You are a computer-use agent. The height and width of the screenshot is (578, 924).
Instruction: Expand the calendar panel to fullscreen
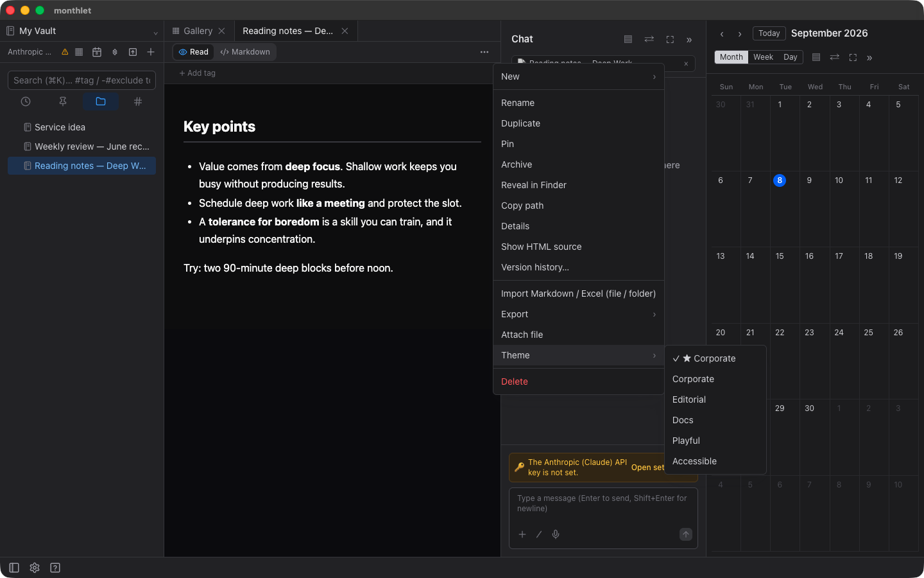coord(853,57)
